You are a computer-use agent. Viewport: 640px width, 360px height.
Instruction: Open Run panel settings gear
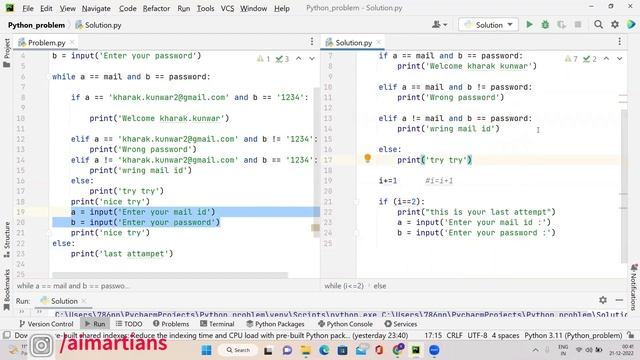[x=603, y=300]
